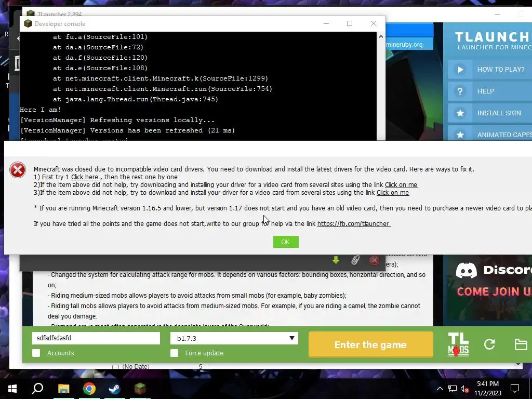Click star icon beside ANIMATED CAPES
Viewport: 532px width, 399px height.
[x=460, y=134]
